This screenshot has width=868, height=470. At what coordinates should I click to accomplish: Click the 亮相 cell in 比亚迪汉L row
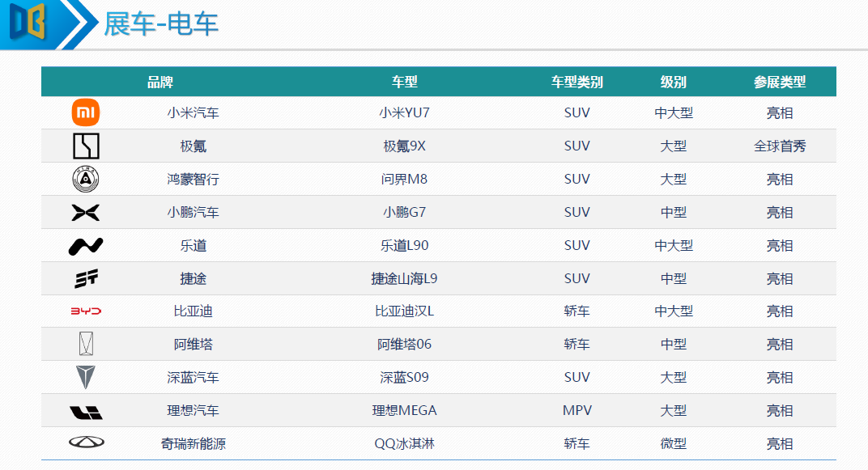click(780, 311)
